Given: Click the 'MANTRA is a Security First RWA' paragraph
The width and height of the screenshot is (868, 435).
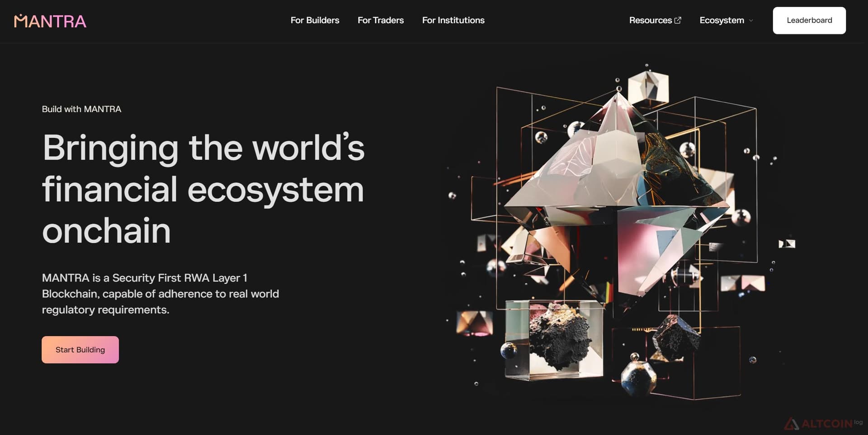Looking at the screenshot, I should click(x=160, y=294).
